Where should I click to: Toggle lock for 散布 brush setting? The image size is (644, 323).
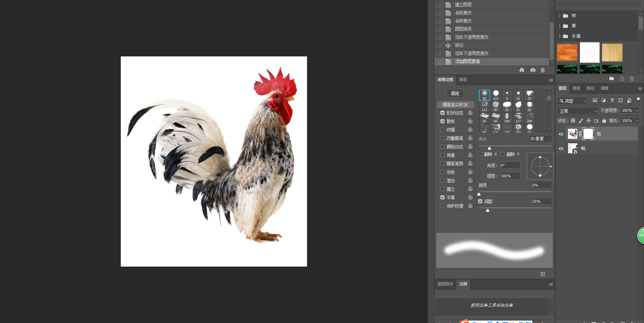pyautogui.click(x=470, y=121)
